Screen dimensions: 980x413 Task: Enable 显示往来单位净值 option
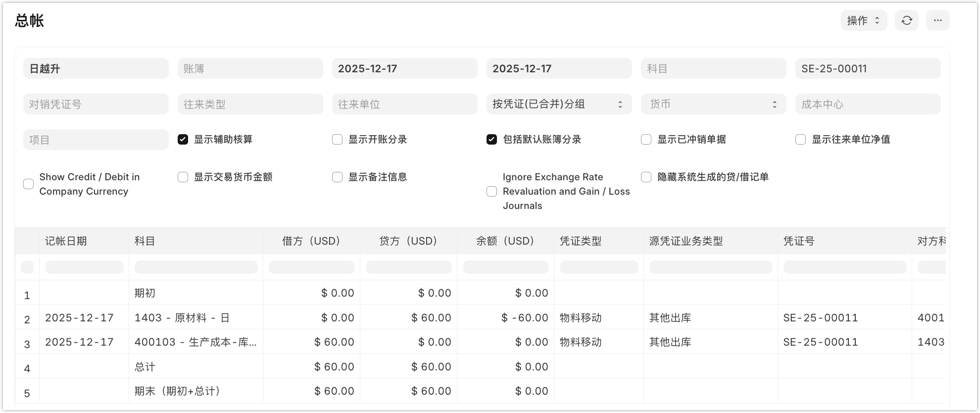[800, 140]
